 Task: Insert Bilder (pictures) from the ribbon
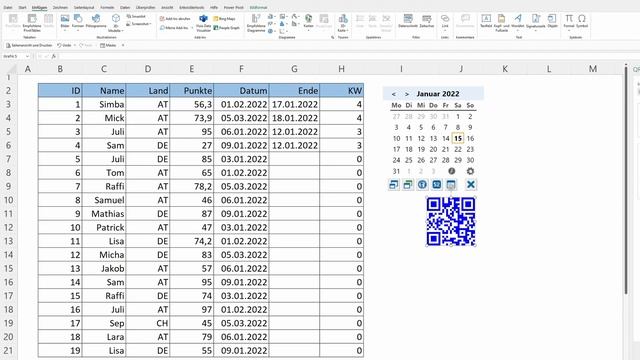click(x=65, y=21)
